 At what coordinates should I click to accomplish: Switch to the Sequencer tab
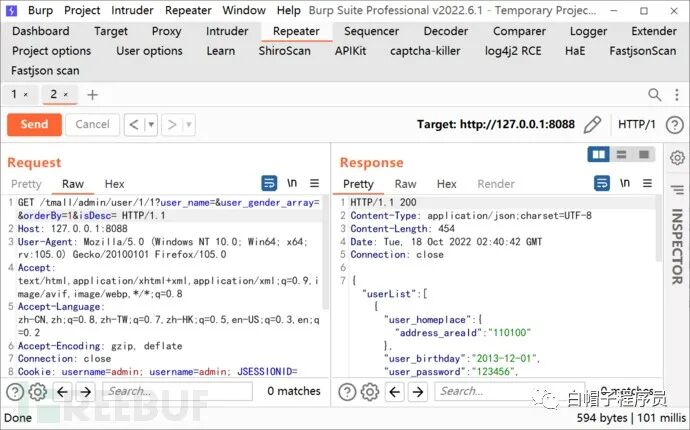pos(371,31)
